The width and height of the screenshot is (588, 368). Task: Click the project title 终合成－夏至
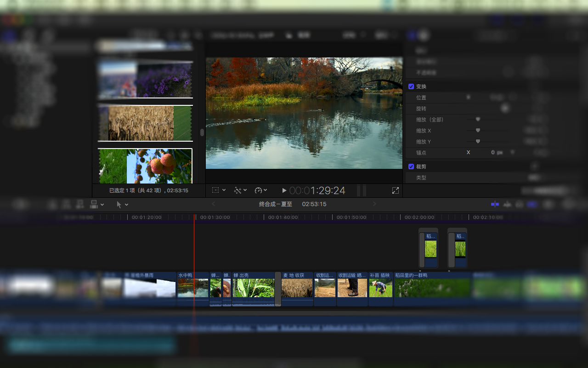point(276,204)
